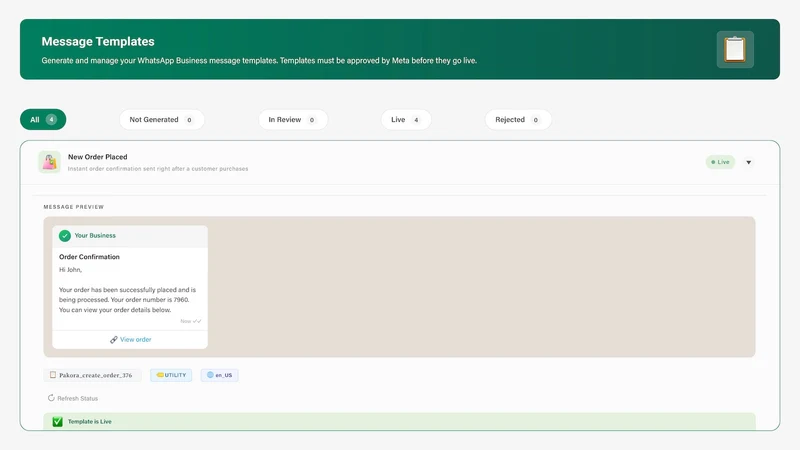Click the Live status badge
The image size is (800, 450).
720,162
